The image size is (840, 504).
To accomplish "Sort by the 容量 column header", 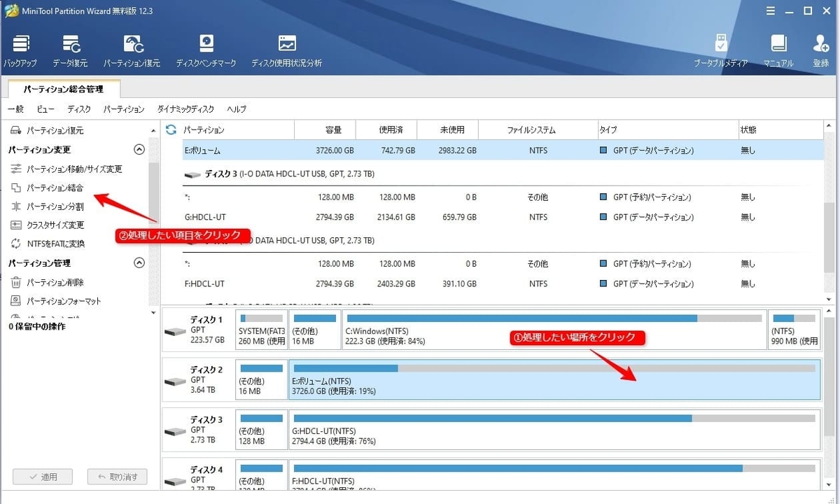I will point(325,129).
